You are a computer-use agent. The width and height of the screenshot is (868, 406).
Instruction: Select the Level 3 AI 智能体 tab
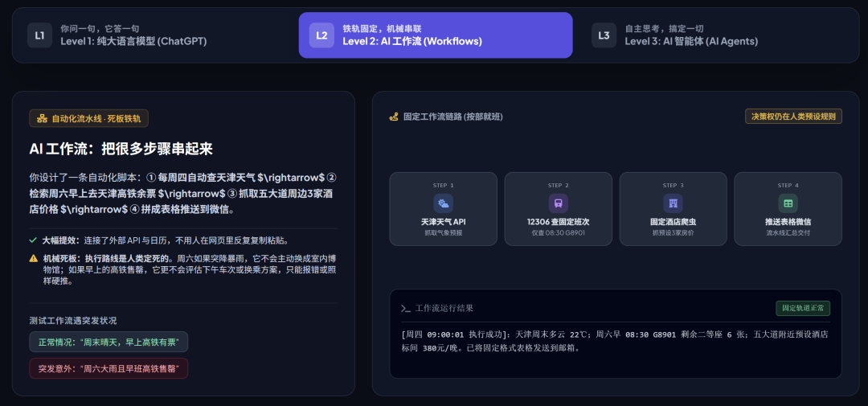point(718,35)
